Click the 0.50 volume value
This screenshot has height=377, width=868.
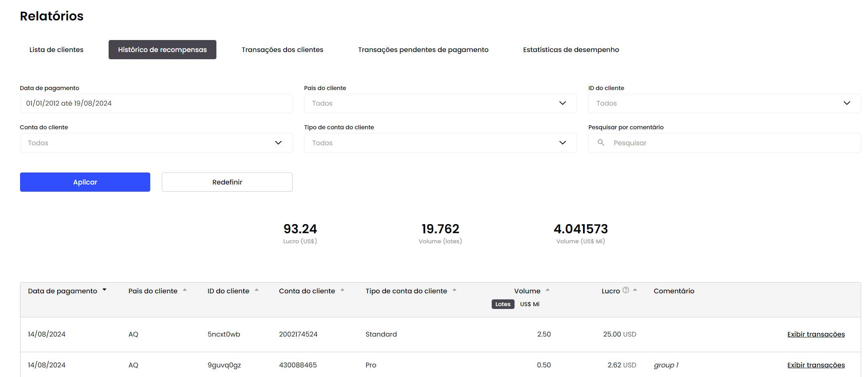[x=544, y=365]
